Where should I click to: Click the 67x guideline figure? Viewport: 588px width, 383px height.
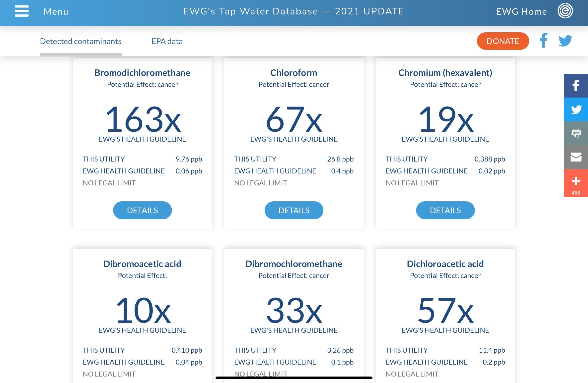pyautogui.click(x=294, y=119)
